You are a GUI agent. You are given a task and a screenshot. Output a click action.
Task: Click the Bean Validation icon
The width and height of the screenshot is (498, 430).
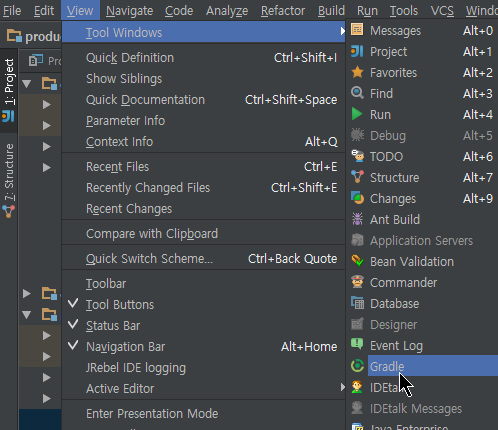click(357, 261)
